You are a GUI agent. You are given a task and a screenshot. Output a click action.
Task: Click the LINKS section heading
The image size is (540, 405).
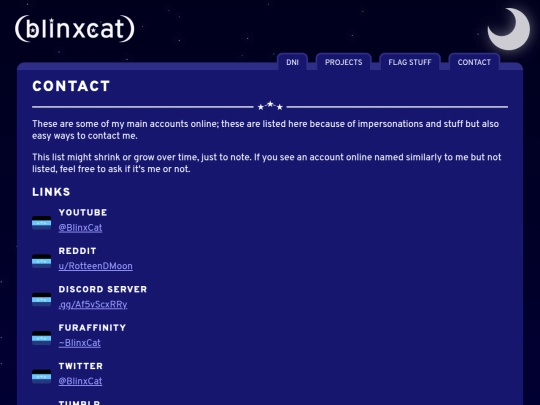tap(51, 192)
